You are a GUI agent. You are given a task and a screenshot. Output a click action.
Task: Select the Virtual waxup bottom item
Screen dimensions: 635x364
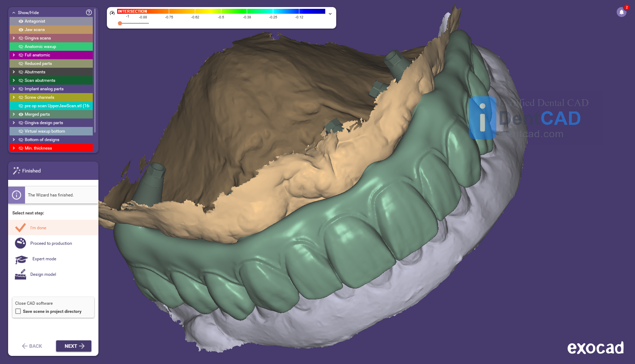tap(45, 131)
